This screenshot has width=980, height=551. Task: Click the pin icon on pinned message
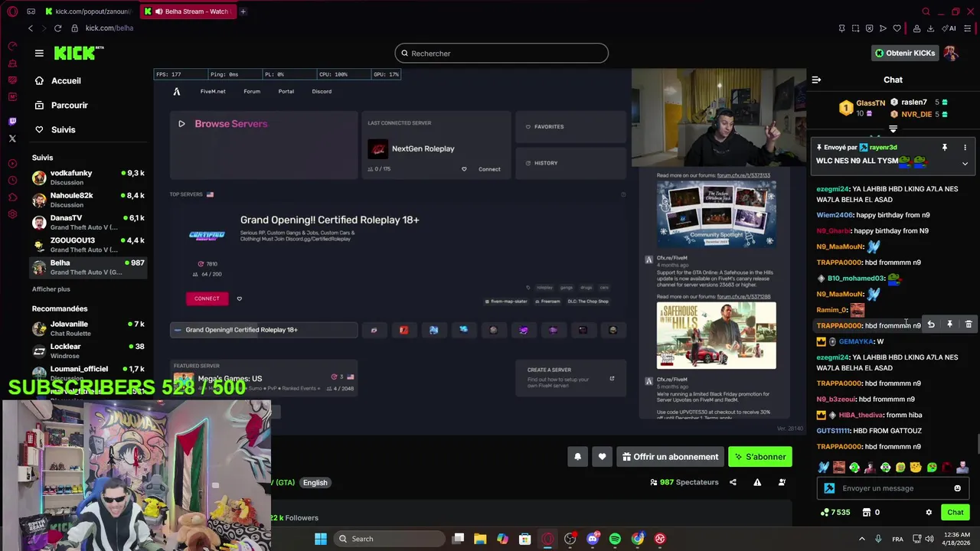944,147
